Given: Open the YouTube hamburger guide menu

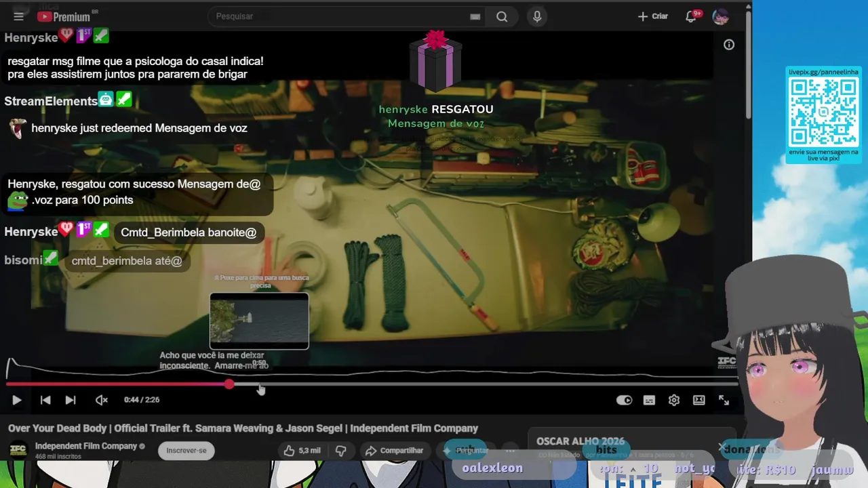Looking at the screenshot, I should 18,16.
